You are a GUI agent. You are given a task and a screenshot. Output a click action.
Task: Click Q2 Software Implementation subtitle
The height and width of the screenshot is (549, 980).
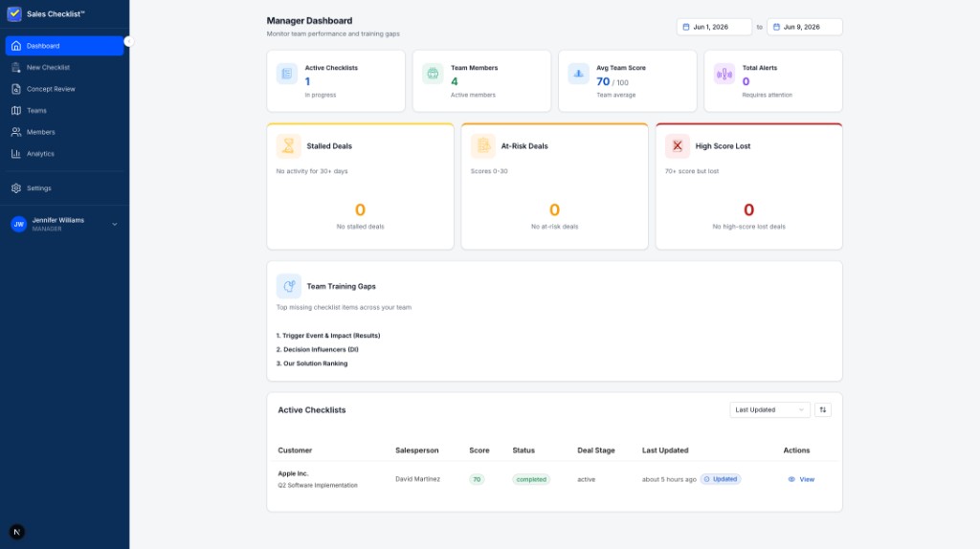click(x=318, y=485)
